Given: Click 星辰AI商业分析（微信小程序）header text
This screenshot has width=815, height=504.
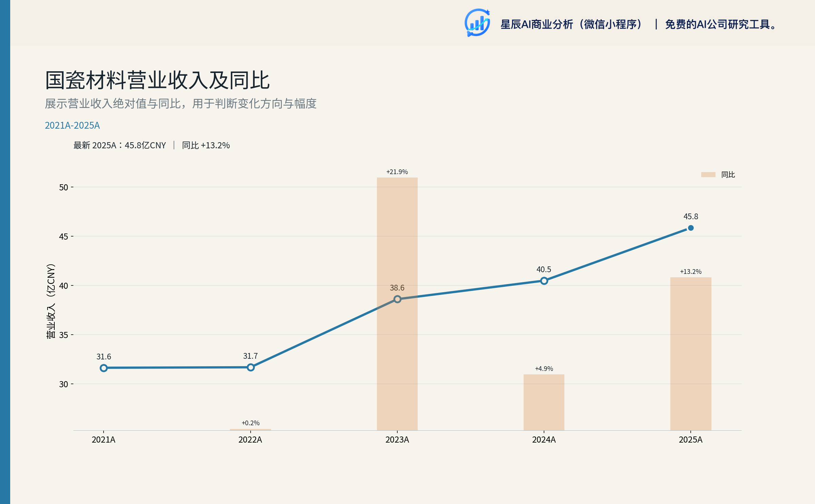Looking at the screenshot, I should [572, 24].
